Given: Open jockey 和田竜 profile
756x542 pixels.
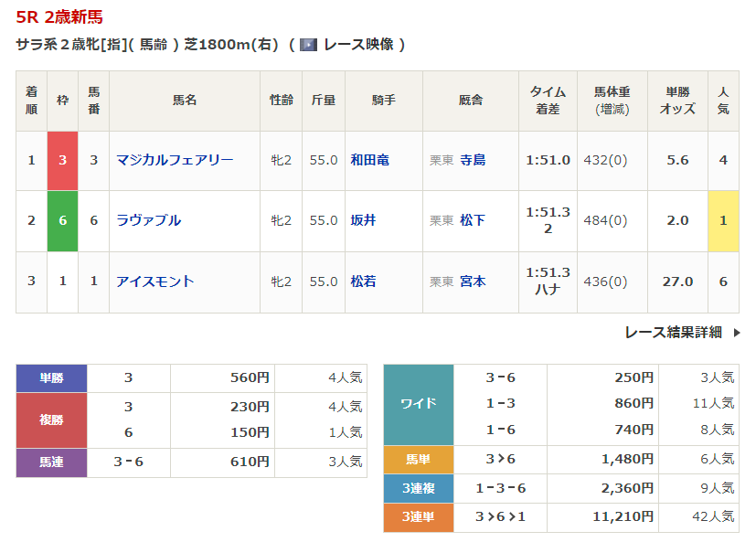Looking at the screenshot, I should [369, 160].
